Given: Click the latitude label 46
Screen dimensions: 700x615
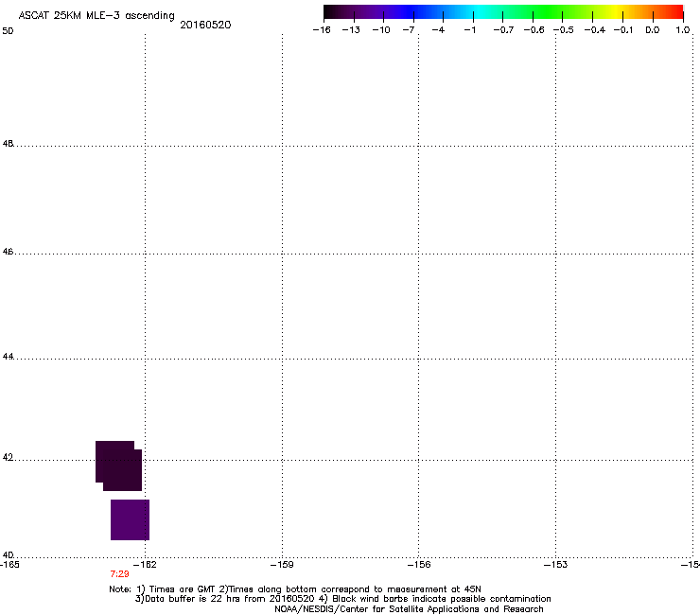Looking at the screenshot, I should pyautogui.click(x=8, y=252).
